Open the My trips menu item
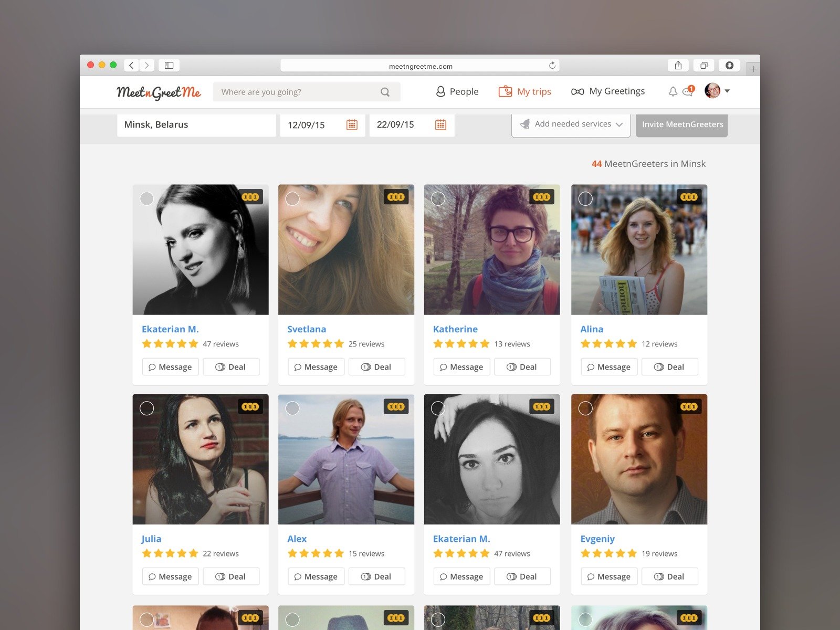The height and width of the screenshot is (630, 840). [524, 91]
